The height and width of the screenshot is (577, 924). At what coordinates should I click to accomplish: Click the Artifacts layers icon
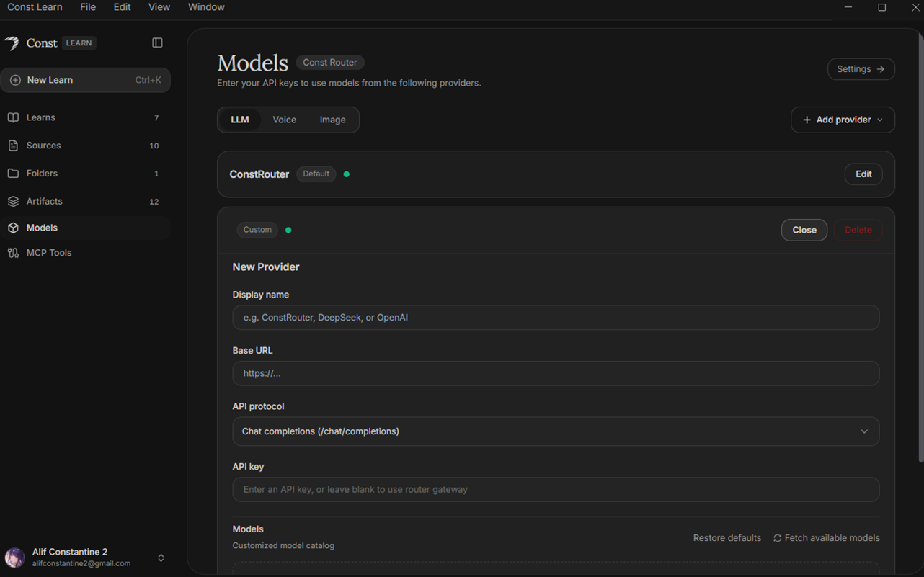coord(13,202)
